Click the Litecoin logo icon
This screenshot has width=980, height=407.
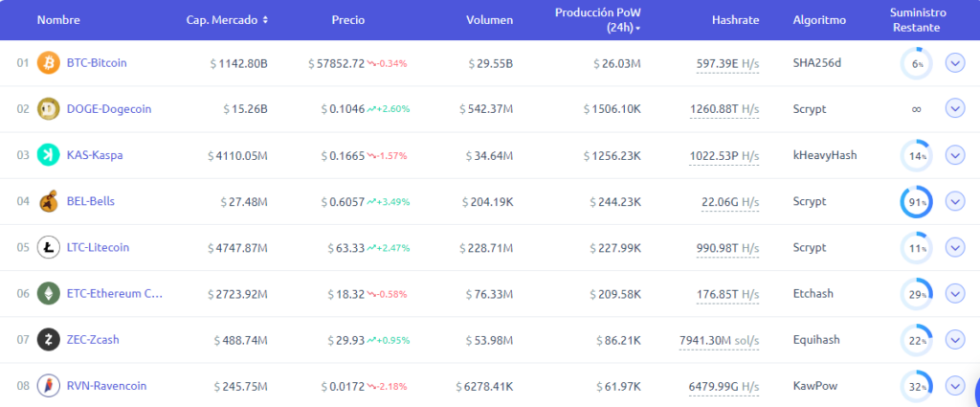(49, 248)
